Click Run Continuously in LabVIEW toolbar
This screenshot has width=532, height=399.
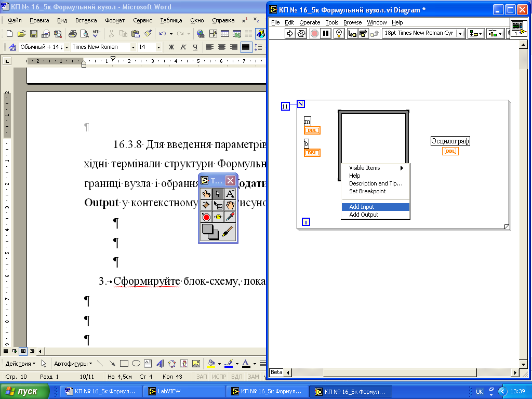(x=301, y=33)
